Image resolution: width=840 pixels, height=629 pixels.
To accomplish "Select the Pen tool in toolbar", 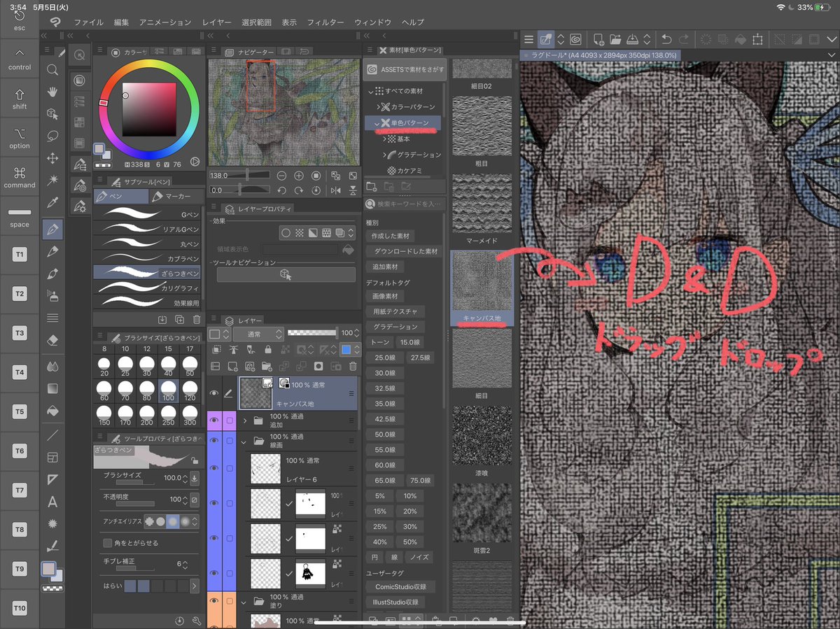I will tap(52, 229).
